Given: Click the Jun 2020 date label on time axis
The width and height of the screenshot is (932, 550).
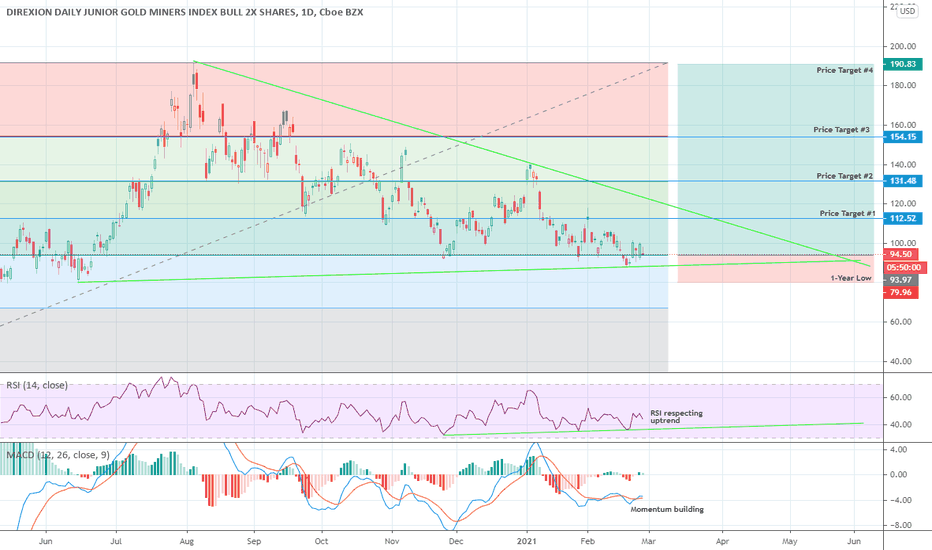Looking at the screenshot, I should tap(45, 542).
